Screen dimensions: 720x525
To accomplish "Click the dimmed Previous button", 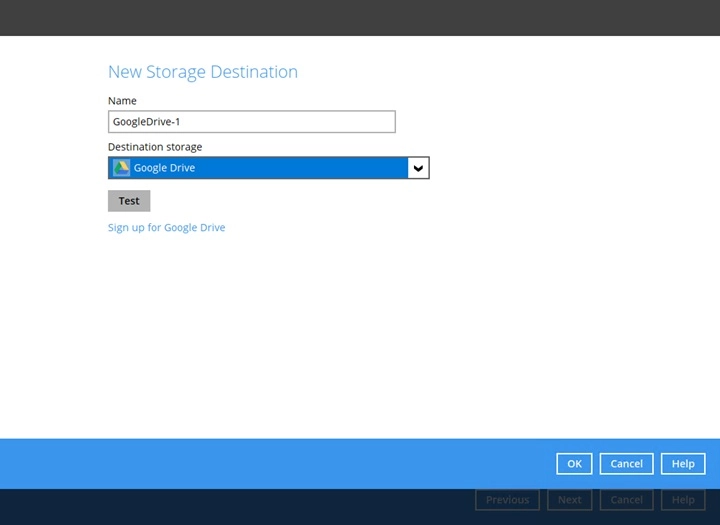I will click(x=507, y=500).
